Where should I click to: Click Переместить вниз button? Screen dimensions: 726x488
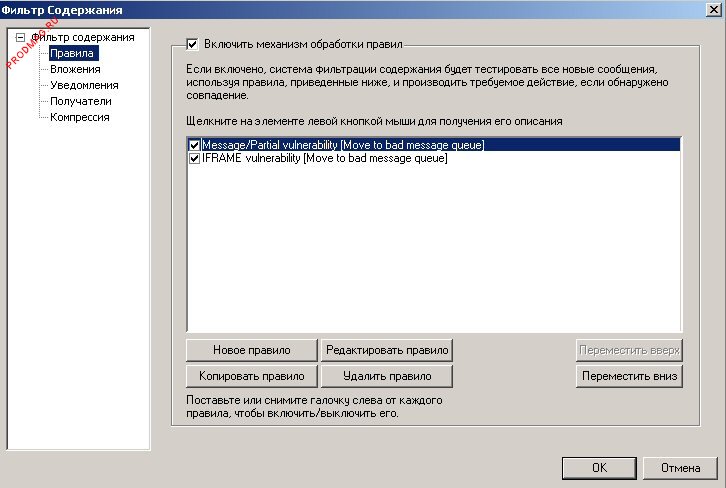pos(628,376)
